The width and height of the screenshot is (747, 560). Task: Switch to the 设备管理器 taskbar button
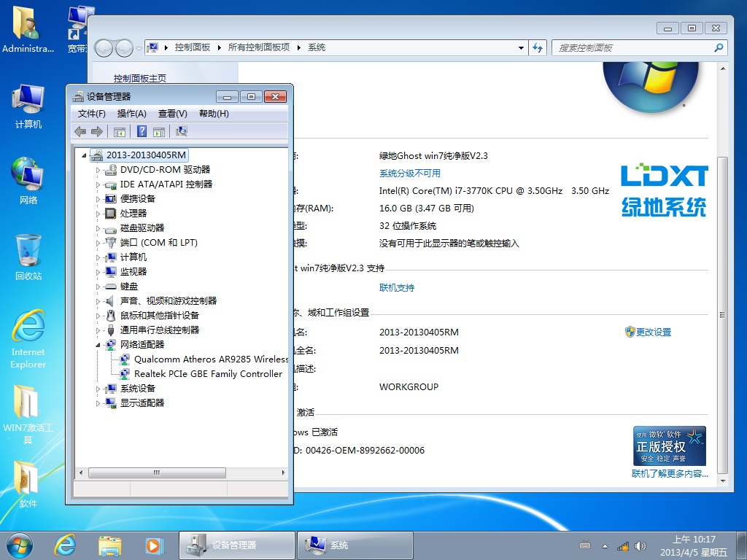pyautogui.click(x=237, y=545)
